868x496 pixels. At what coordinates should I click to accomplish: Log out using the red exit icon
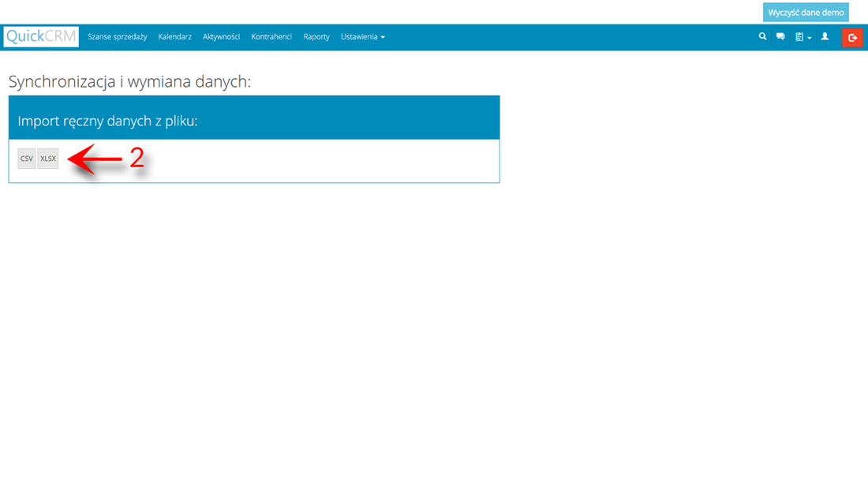point(852,37)
